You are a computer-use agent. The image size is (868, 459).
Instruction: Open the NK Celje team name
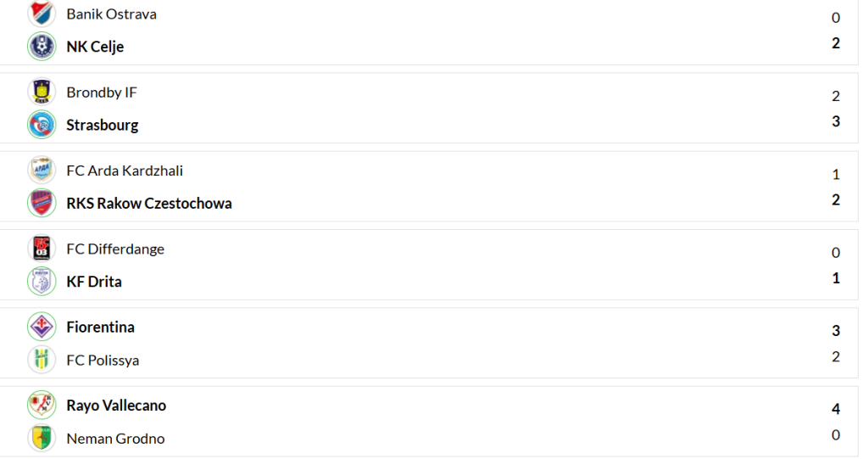click(95, 47)
